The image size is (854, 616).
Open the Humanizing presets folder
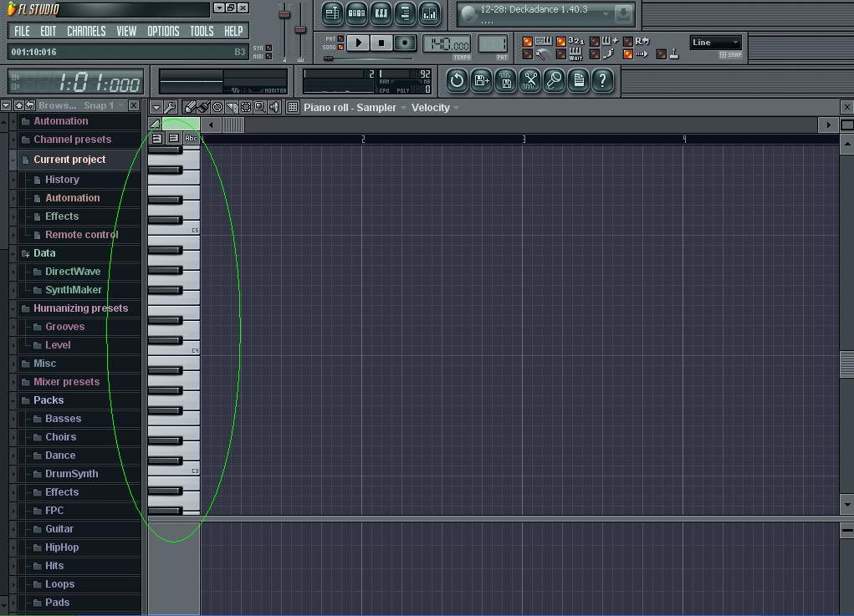[80, 308]
